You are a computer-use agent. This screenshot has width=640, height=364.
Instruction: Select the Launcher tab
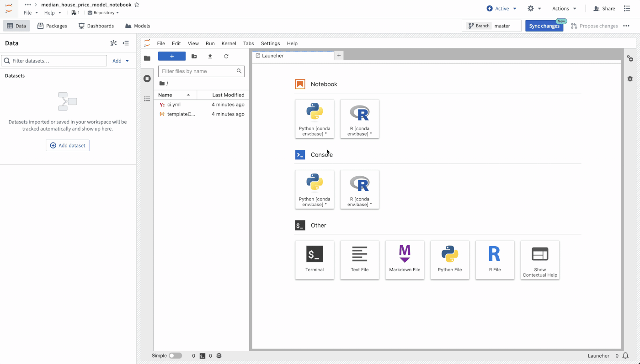pyautogui.click(x=293, y=56)
